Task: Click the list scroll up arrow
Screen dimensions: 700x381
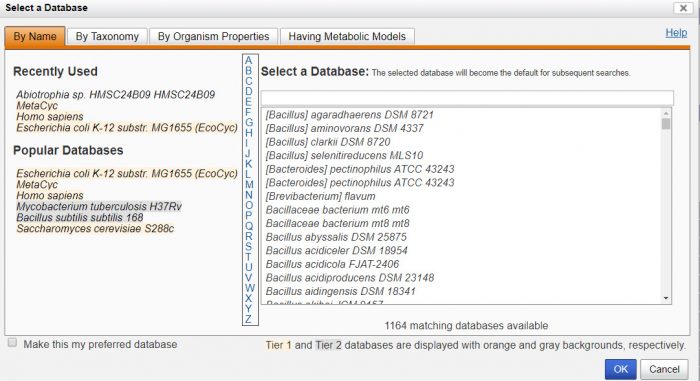Action: (666, 113)
